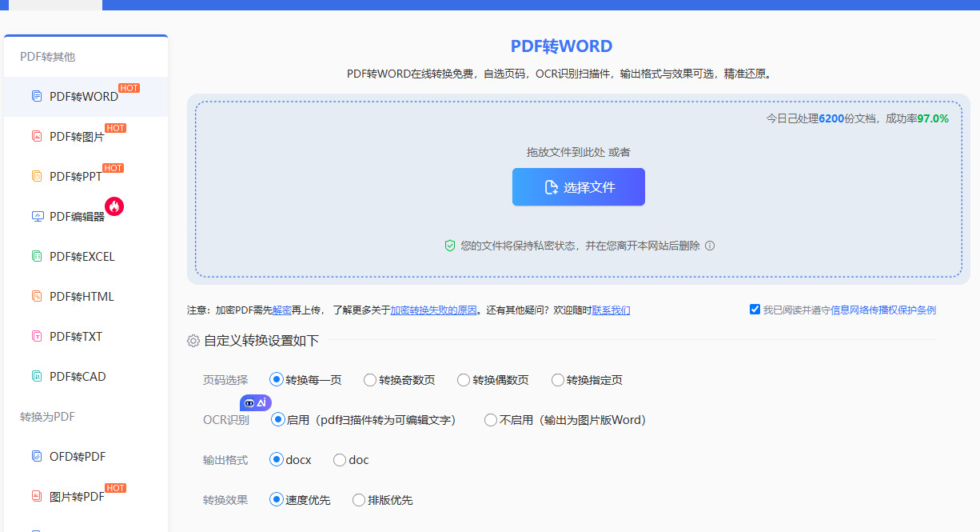Choose docx as output format

[x=277, y=460]
